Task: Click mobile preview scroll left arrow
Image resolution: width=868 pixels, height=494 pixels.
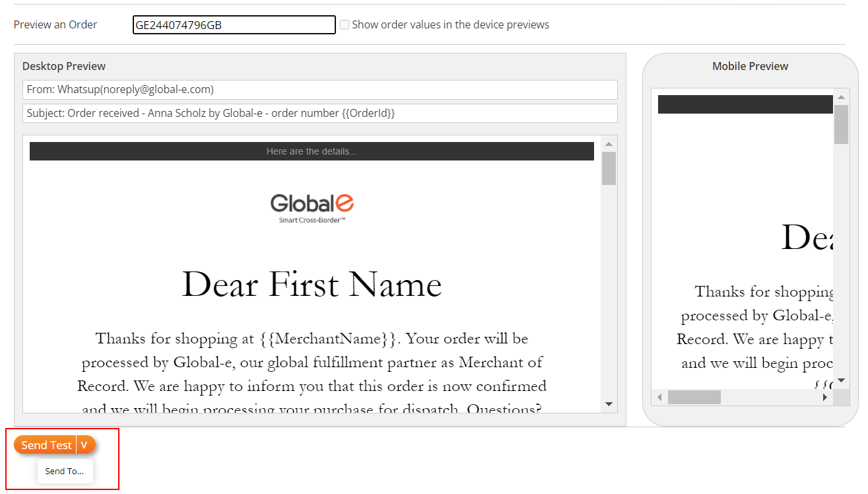Action: click(659, 398)
